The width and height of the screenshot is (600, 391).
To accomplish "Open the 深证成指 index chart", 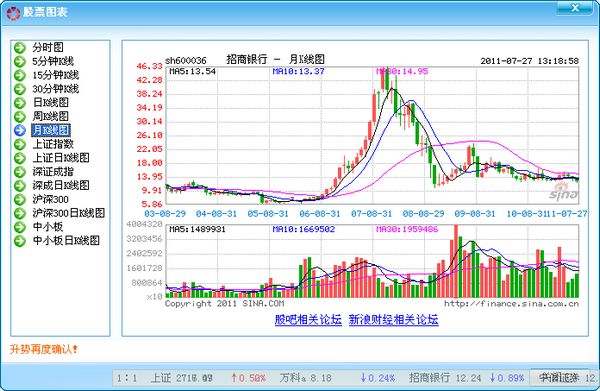I will pyautogui.click(x=53, y=171).
